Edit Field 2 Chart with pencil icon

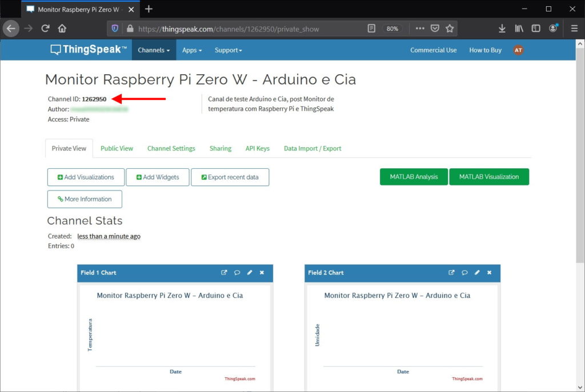tap(477, 272)
